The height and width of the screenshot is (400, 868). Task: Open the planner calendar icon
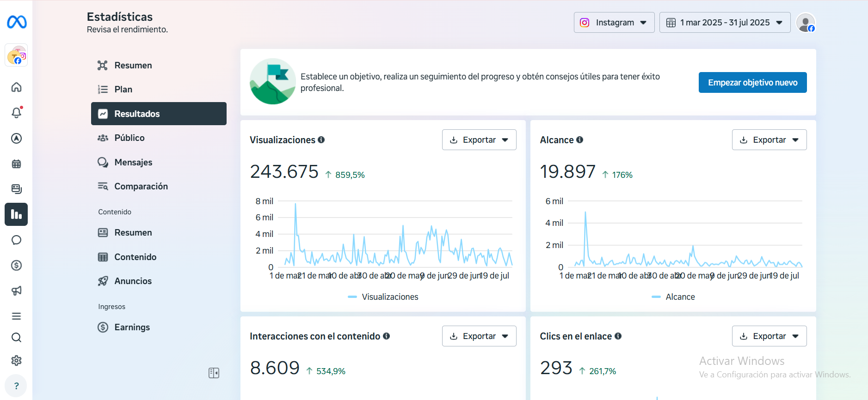click(16, 164)
